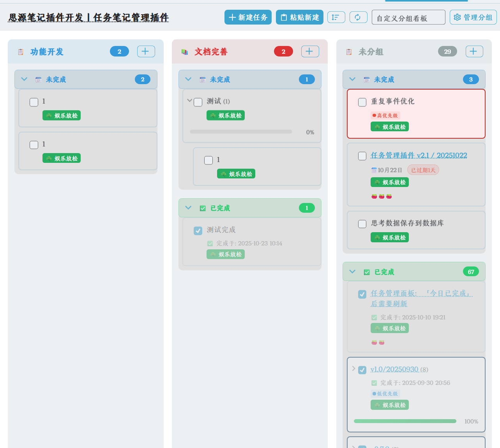Open the 自定义分组看板 view dropdown
The width and height of the screenshot is (500, 448).
(x=408, y=18)
